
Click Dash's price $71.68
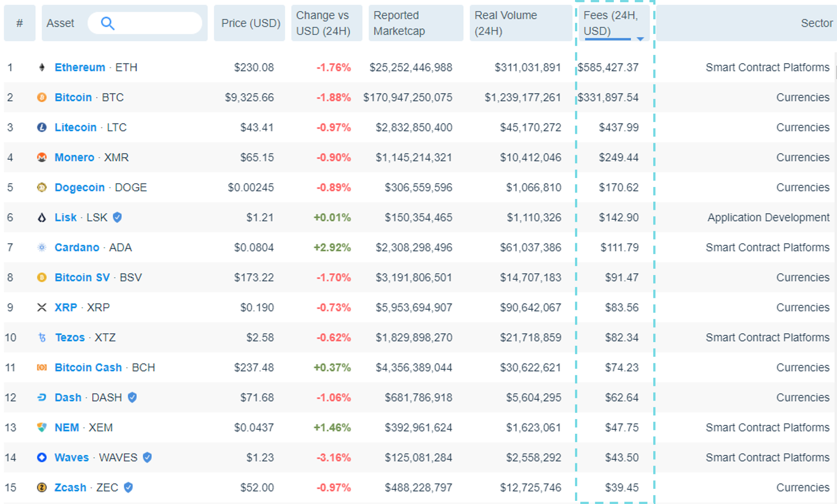point(257,398)
